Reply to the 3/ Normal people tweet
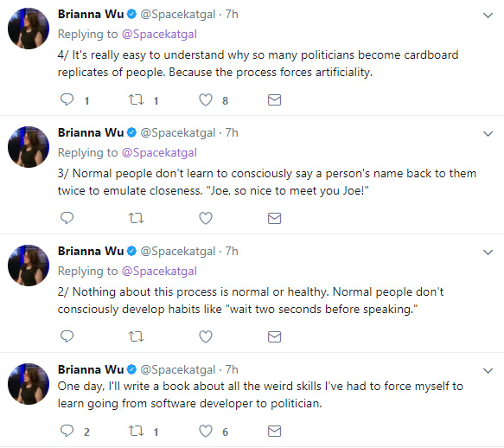 coord(67,218)
